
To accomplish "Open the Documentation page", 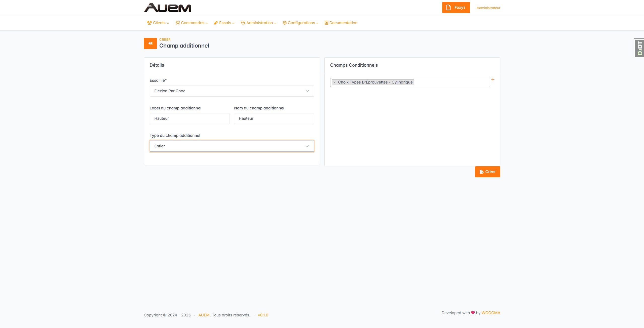I will [341, 23].
